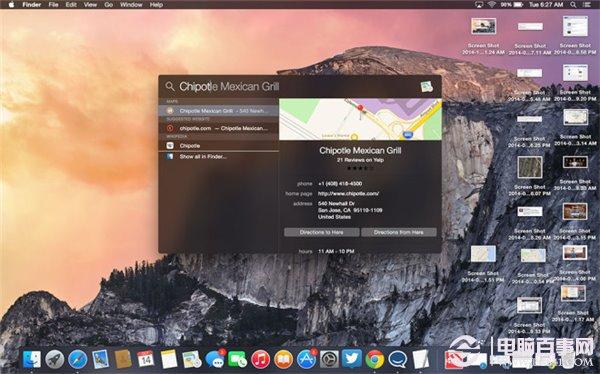Select Screen Shot file ending 3.14 AM
The height and width of the screenshot is (374, 600).
click(x=575, y=127)
